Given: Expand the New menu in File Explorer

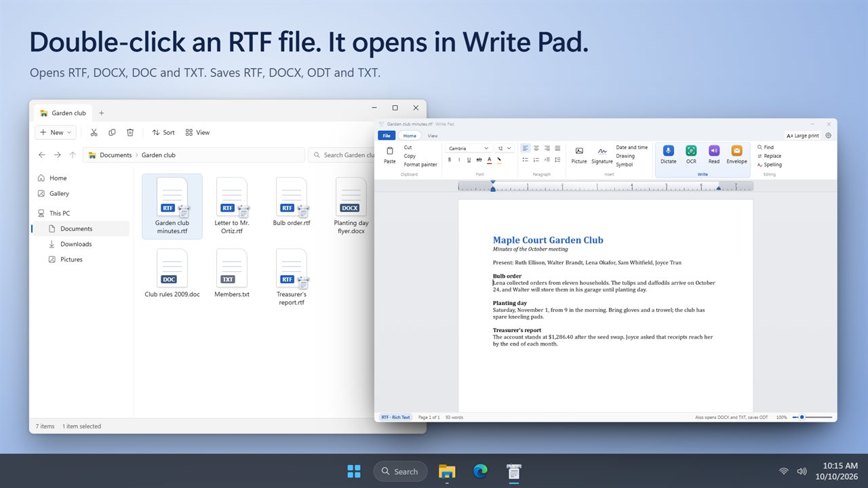Looking at the screenshot, I should tap(56, 132).
